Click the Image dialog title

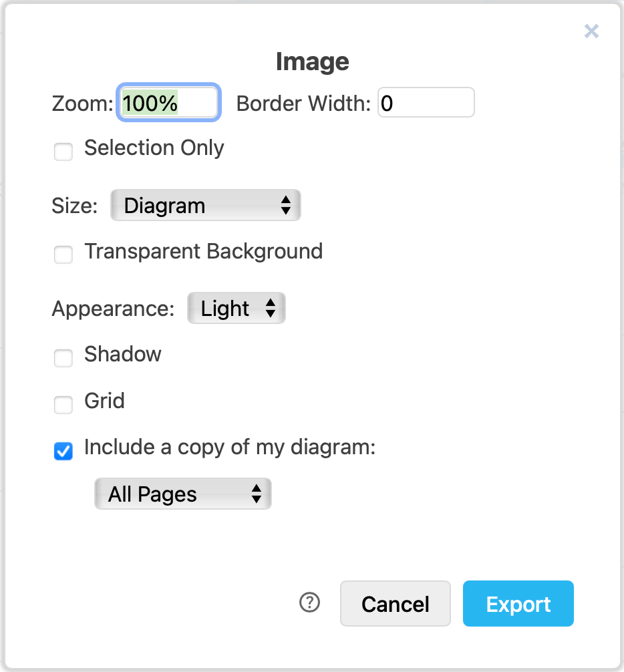pos(311,61)
